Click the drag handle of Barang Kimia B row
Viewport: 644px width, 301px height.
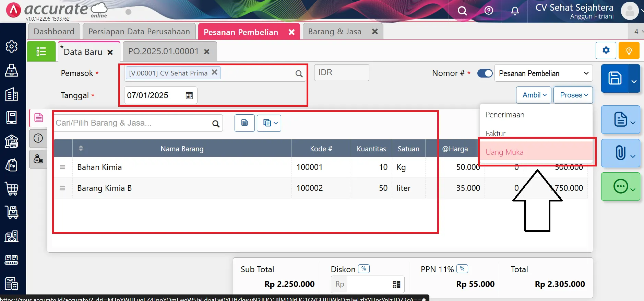point(62,188)
